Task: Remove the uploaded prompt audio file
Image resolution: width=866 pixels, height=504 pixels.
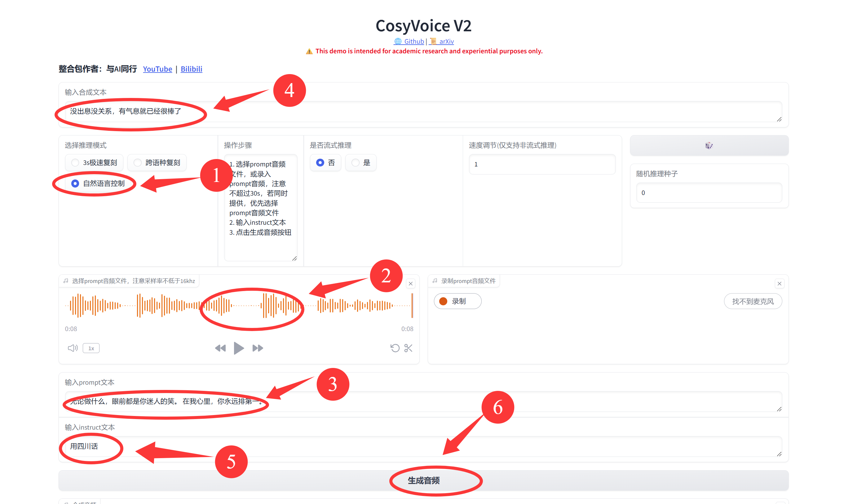Action: [411, 283]
